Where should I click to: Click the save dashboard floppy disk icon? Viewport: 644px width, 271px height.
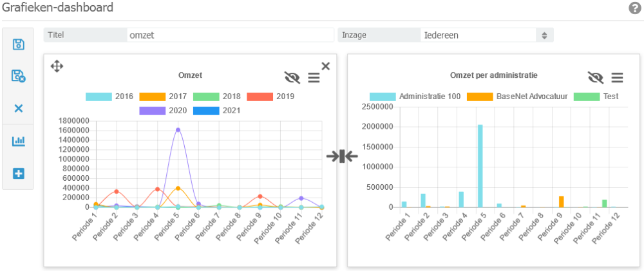[19, 44]
